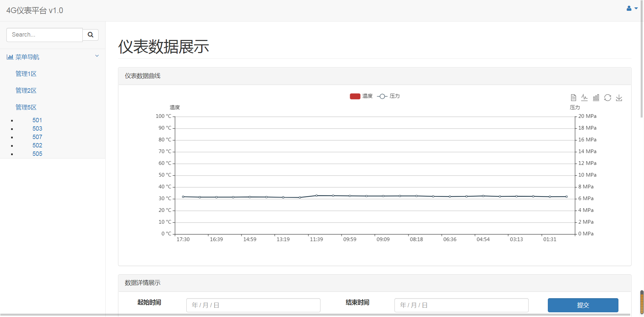
Task: Switch chart to line type icon
Action: click(x=584, y=98)
